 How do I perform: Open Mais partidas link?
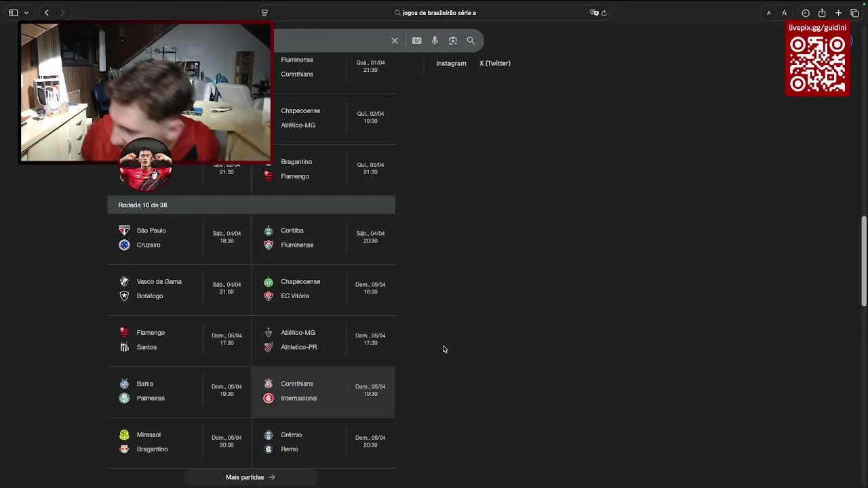[250, 477]
